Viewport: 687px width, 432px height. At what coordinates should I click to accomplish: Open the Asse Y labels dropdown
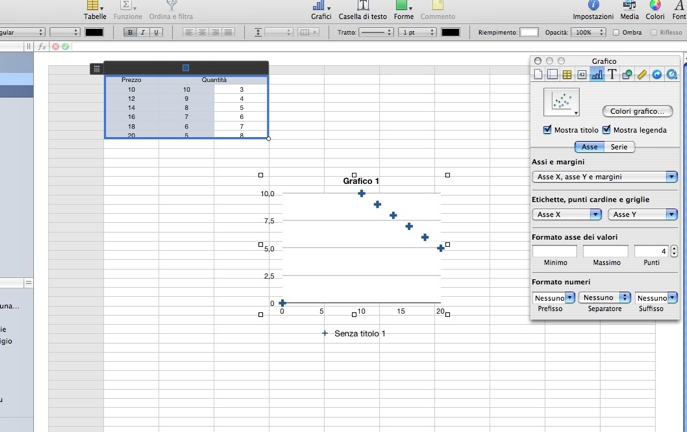tap(643, 214)
